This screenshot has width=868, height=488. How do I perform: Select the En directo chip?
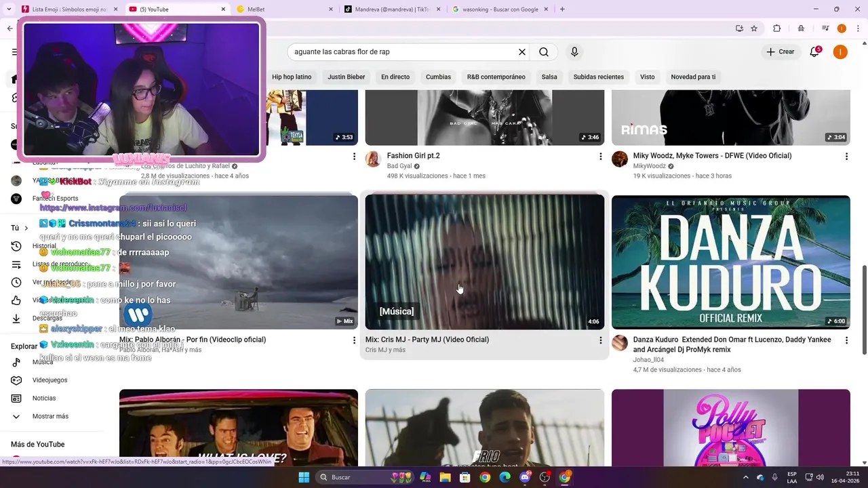point(395,77)
